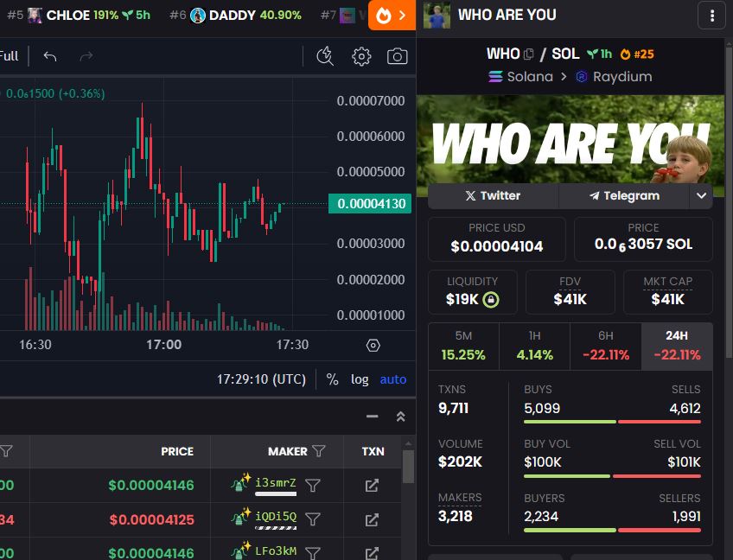Open the quick search lightning icon

click(325, 56)
